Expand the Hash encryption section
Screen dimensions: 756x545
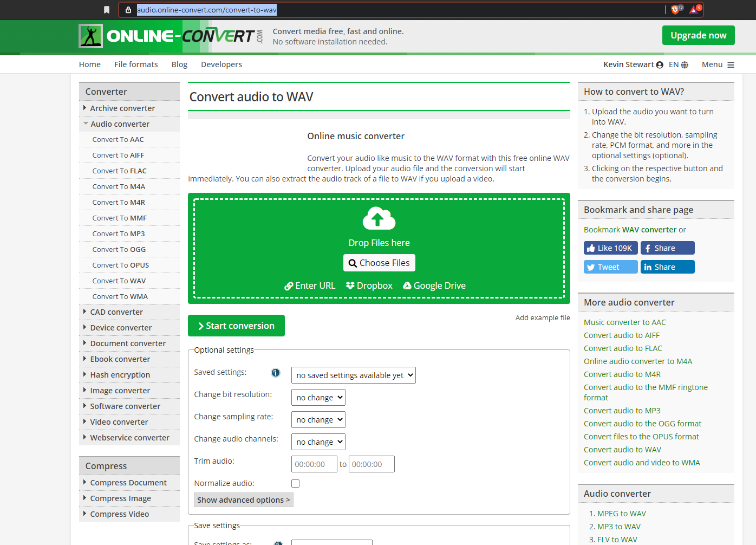tap(129, 375)
